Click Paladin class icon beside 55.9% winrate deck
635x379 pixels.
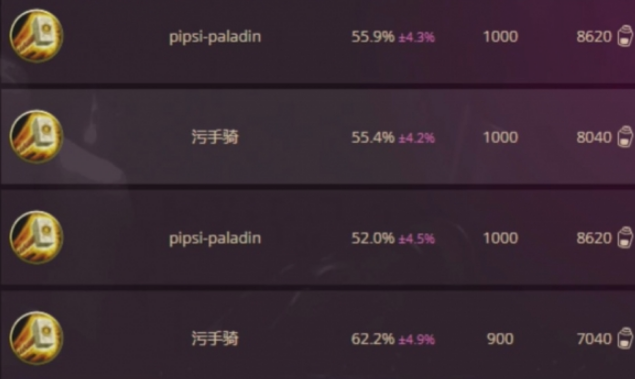(x=36, y=36)
